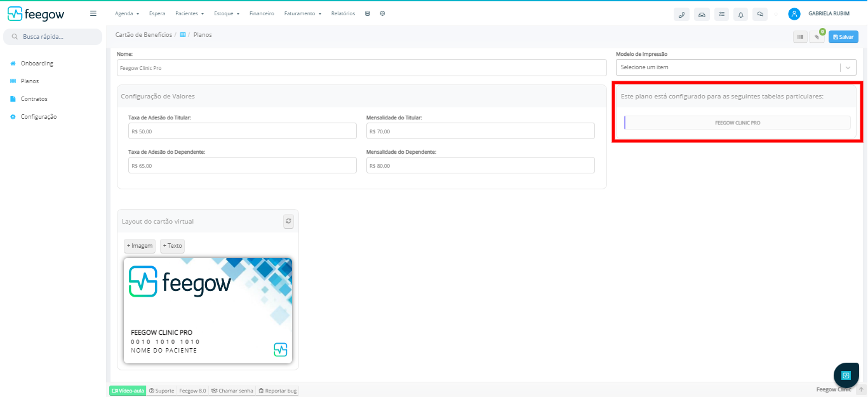Click the barcode icon button

coord(800,37)
